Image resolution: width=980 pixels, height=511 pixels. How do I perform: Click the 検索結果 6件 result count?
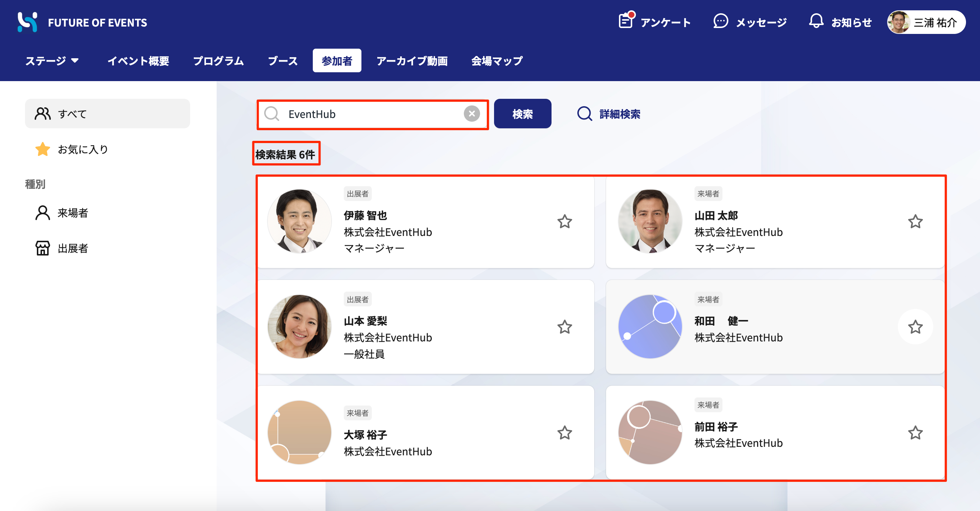pos(285,154)
